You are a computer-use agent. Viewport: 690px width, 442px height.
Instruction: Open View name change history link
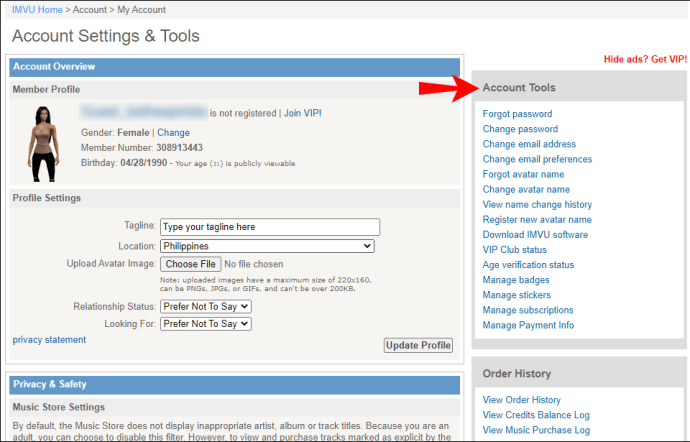pyautogui.click(x=537, y=204)
